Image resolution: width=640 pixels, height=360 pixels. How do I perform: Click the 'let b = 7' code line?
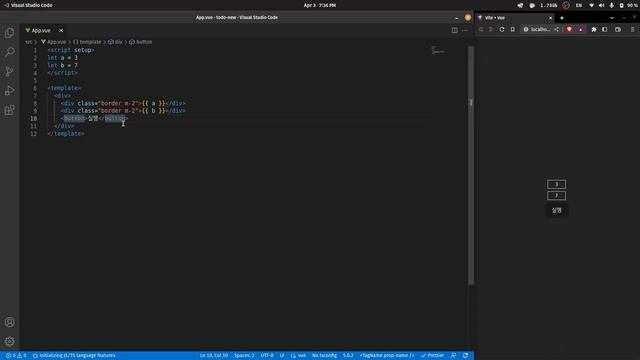[x=62, y=65]
